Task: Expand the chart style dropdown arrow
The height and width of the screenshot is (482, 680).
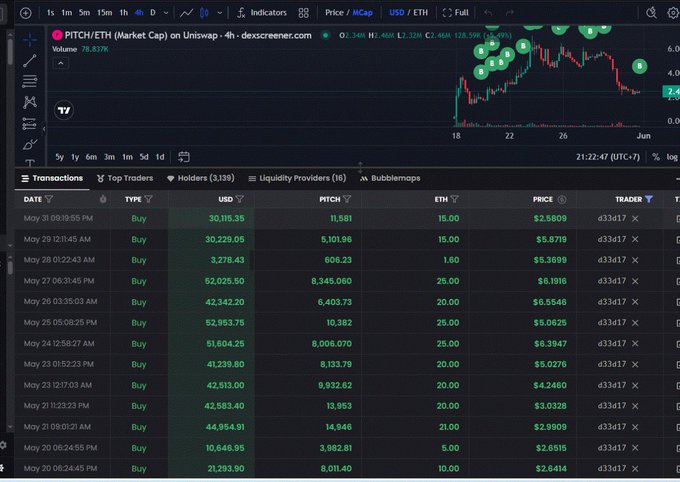Action: 219,13
